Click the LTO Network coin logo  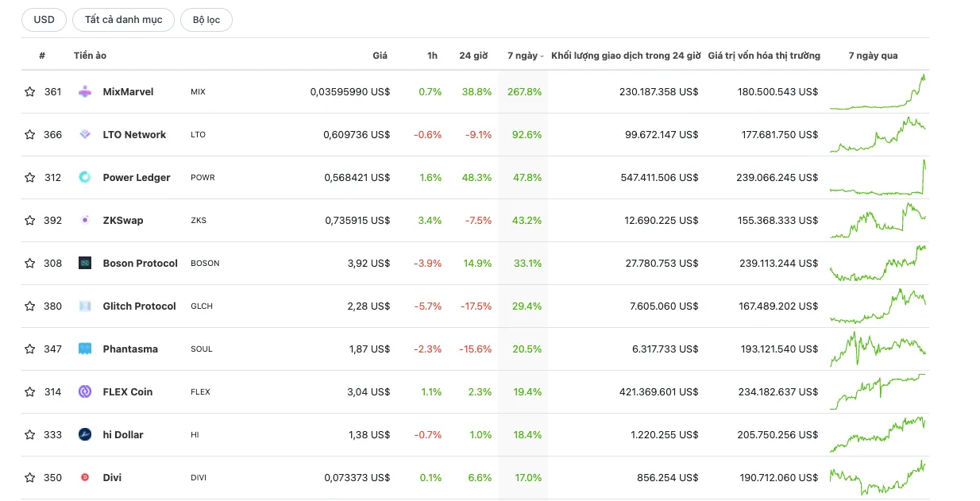pos(85,135)
